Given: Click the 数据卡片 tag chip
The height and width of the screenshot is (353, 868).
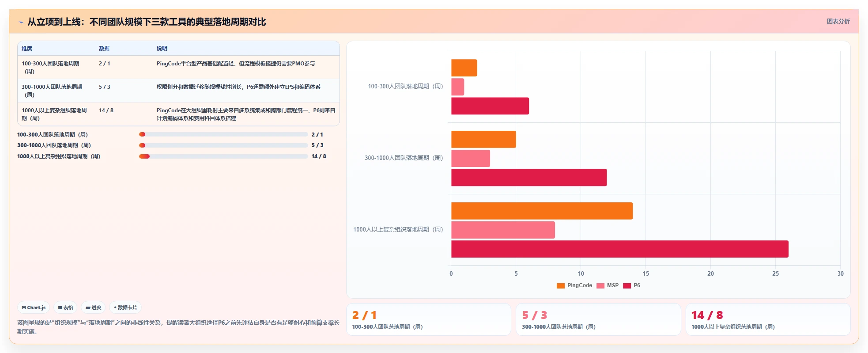Looking at the screenshot, I should coord(125,307).
